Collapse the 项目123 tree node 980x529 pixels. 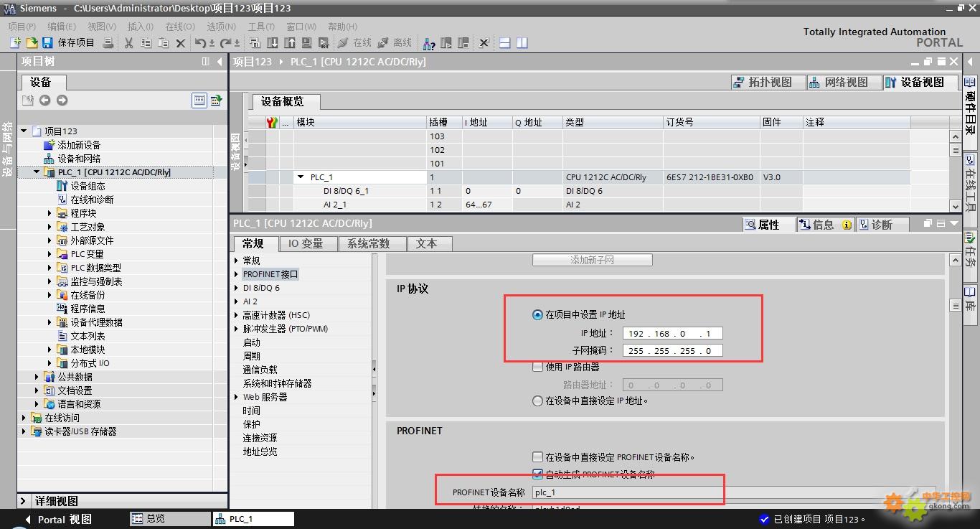point(24,131)
